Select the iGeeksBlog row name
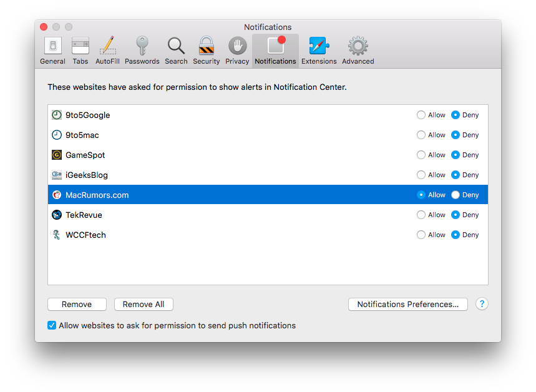 [87, 175]
